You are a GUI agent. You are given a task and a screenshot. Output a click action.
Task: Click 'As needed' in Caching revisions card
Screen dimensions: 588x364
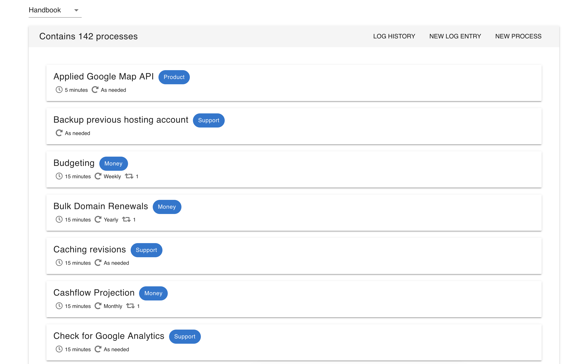coord(116,263)
